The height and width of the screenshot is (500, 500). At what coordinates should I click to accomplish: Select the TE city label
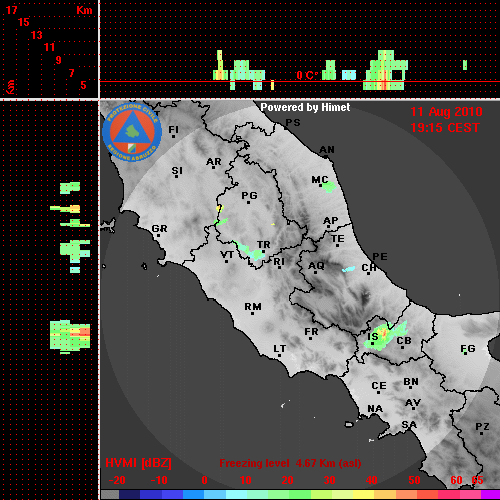tap(338, 239)
